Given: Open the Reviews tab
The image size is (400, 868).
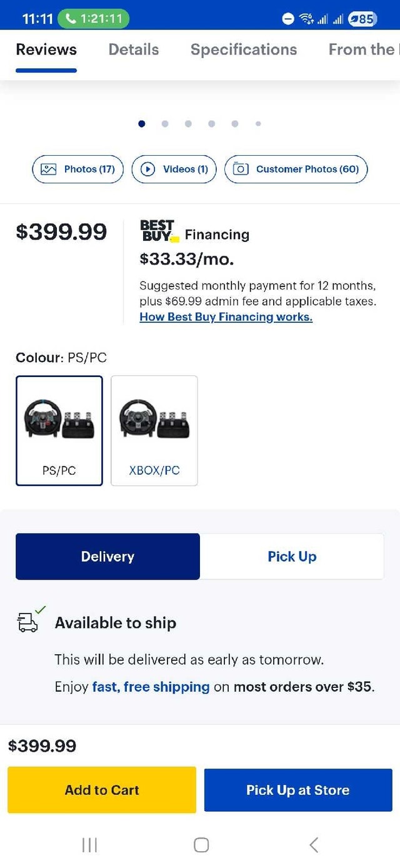Looking at the screenshot, I should [x=46, y=49].
